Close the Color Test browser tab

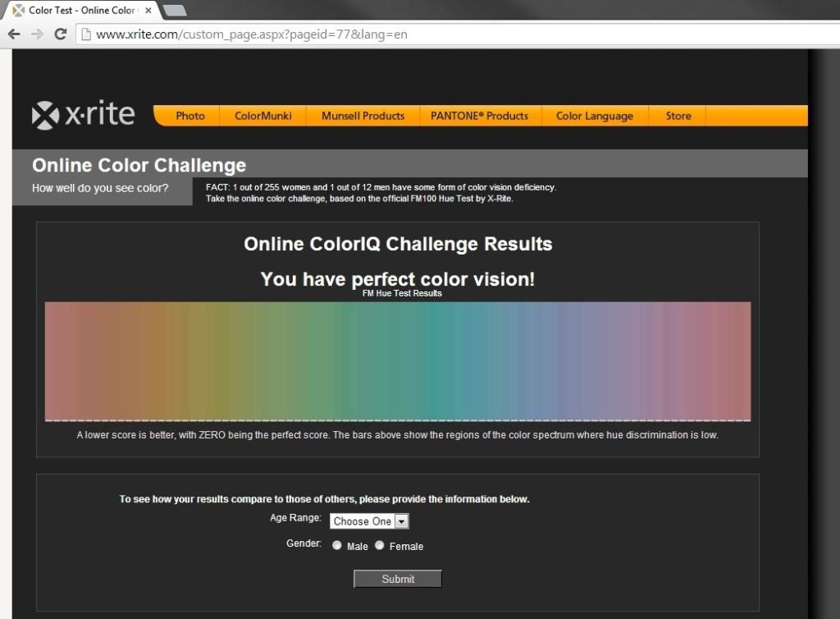(x=148, y=10)
